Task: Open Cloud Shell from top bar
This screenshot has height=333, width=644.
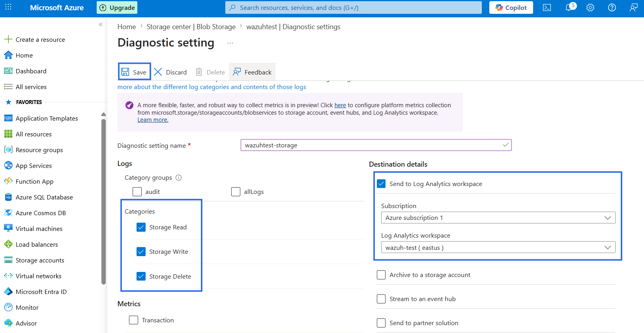Action: coord(547,7)
